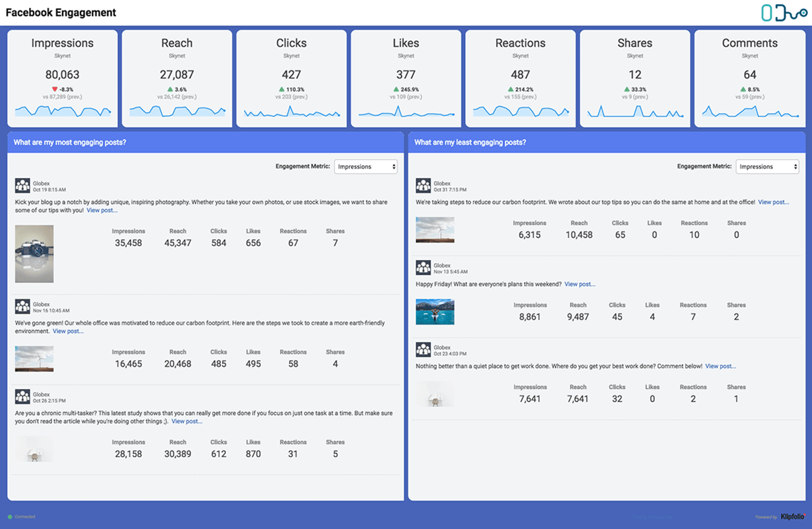Click Globex avatar on Oct 19 post
Viewport: 812px width, 529px height.
pyautogui.click(x=23, y=186)
